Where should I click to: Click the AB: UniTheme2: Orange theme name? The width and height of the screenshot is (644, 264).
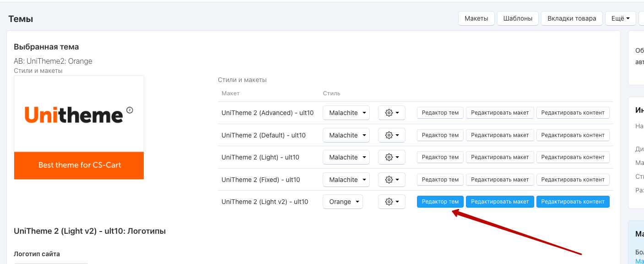[x=53, y=61]
